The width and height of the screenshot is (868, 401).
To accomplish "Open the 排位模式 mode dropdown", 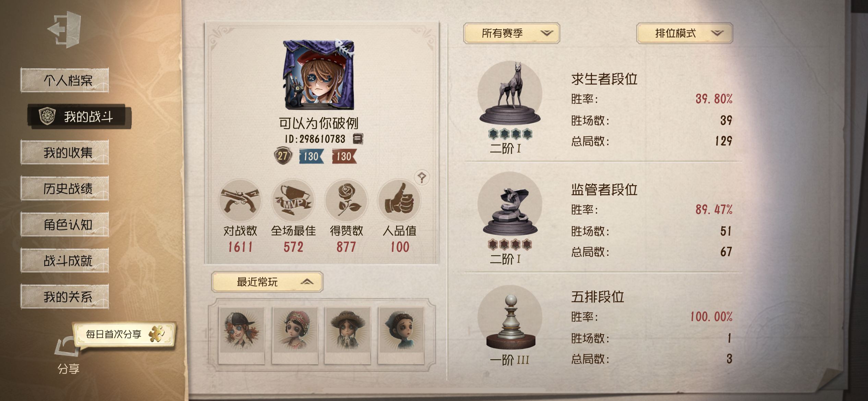I will coord(685,33).
